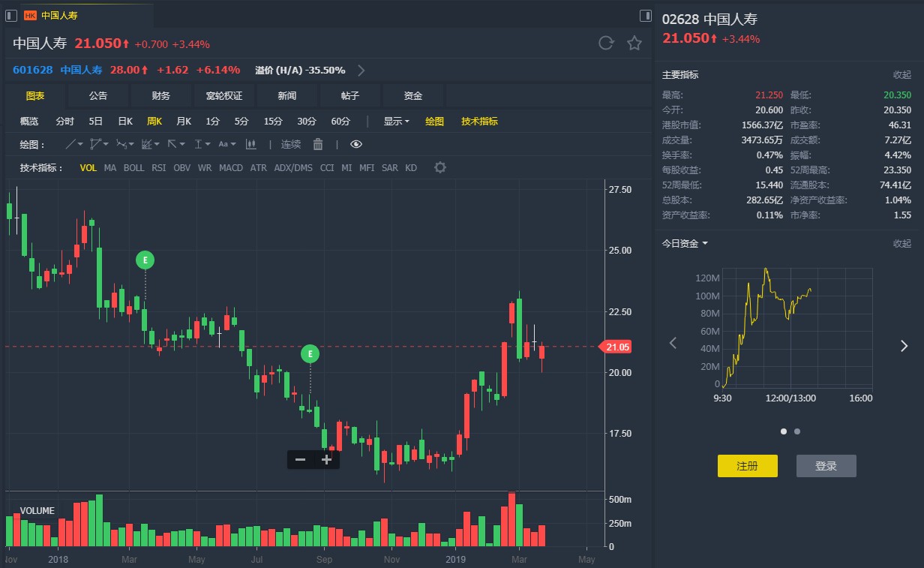Image resolution: width=924 pixels, height=568 pixels.
Task: Collapse the 主要指标 section via 收起
Action: point(901,75)
